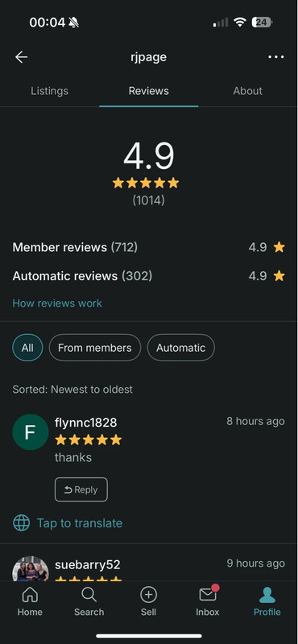Select the Profile icon in bottom bar

(267, 601)
